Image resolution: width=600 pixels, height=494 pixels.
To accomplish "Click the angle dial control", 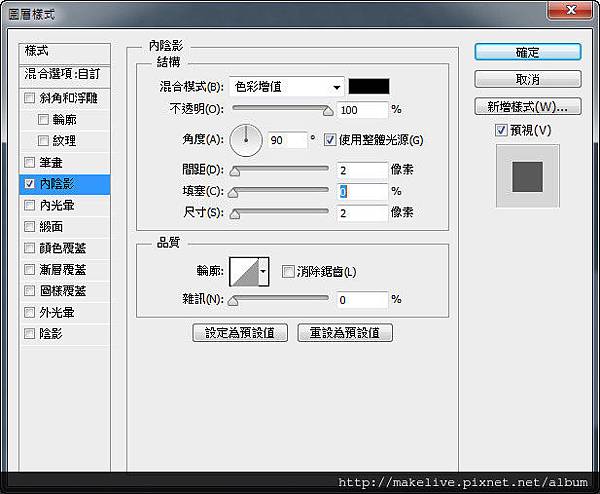I will point(246,140).
